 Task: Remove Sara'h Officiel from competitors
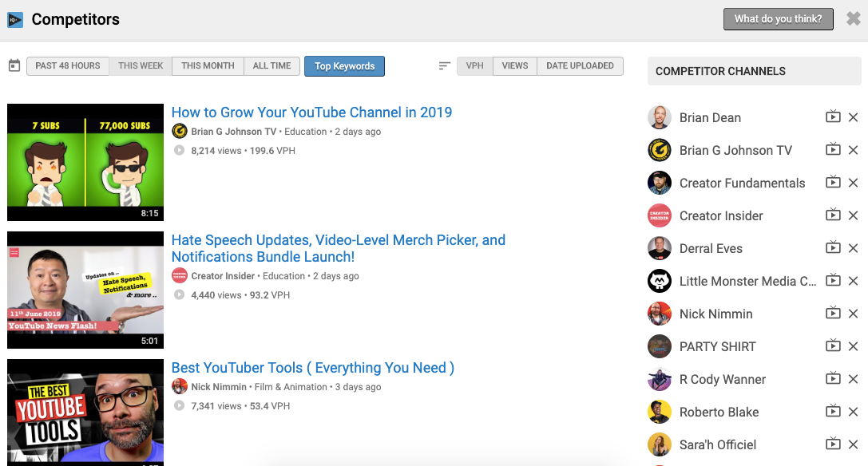coord(853,444)
